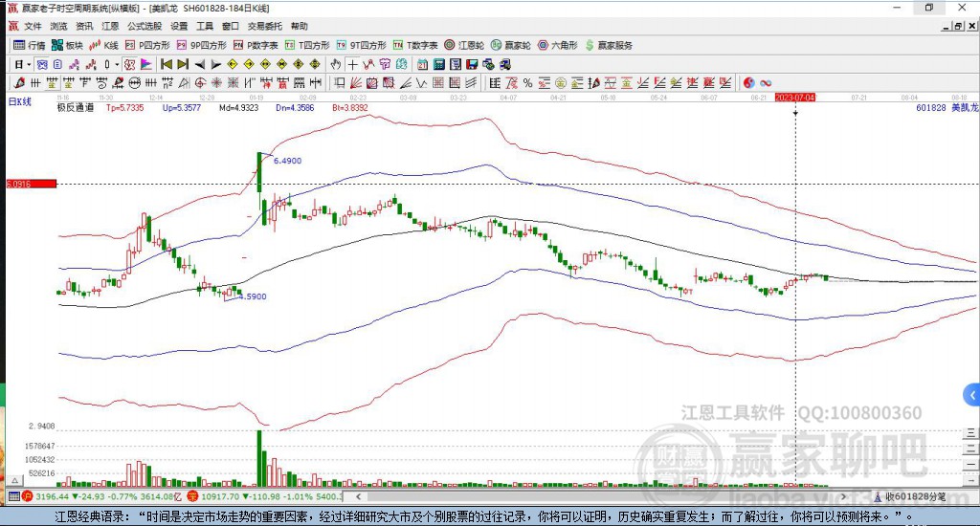Click the Shenzhen index 10917.70 status
The width and height of the screenshot is (980, 526).
[x=265, y=496]
